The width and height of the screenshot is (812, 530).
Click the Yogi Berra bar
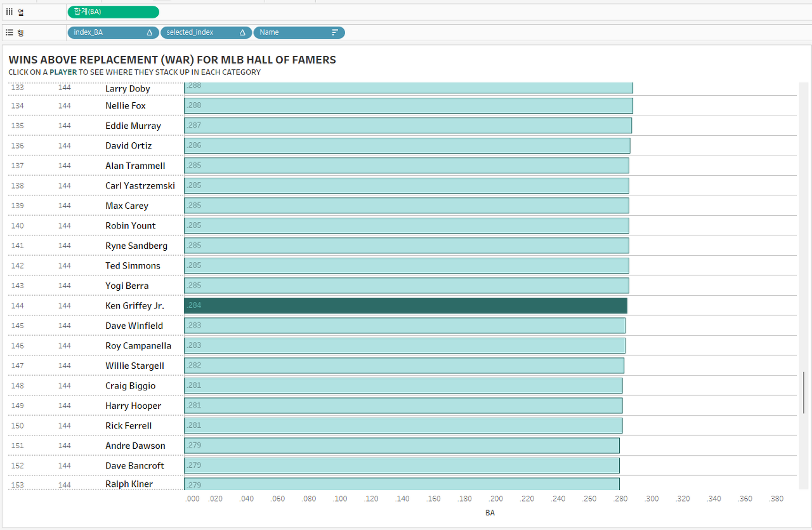tap(407, 286)
